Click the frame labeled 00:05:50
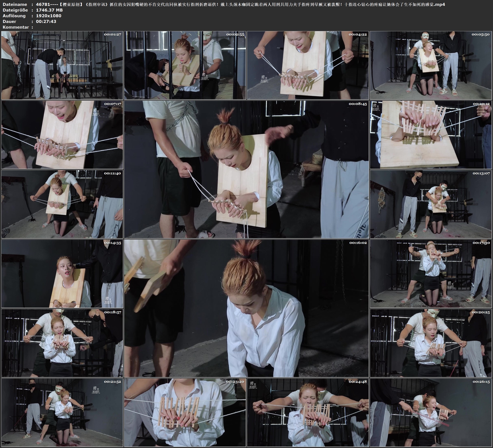Screen dimensions: 493x448 tap(431, 65)
